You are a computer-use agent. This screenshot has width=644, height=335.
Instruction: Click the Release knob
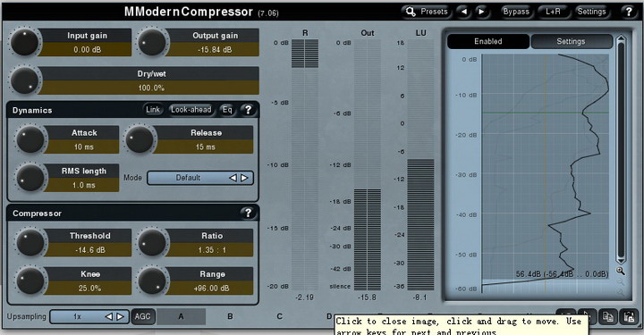pyautogui.click(x=140, y=139)
